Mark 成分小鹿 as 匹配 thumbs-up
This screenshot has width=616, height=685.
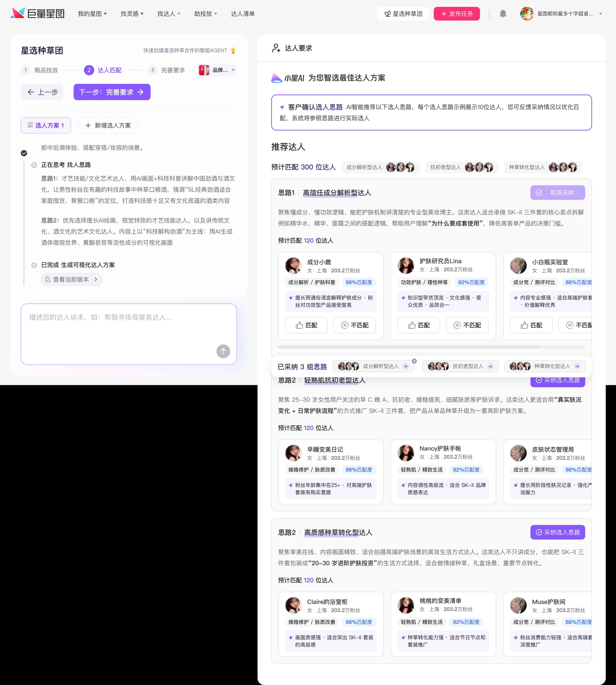pyautogui.click(x=306, y=325)
